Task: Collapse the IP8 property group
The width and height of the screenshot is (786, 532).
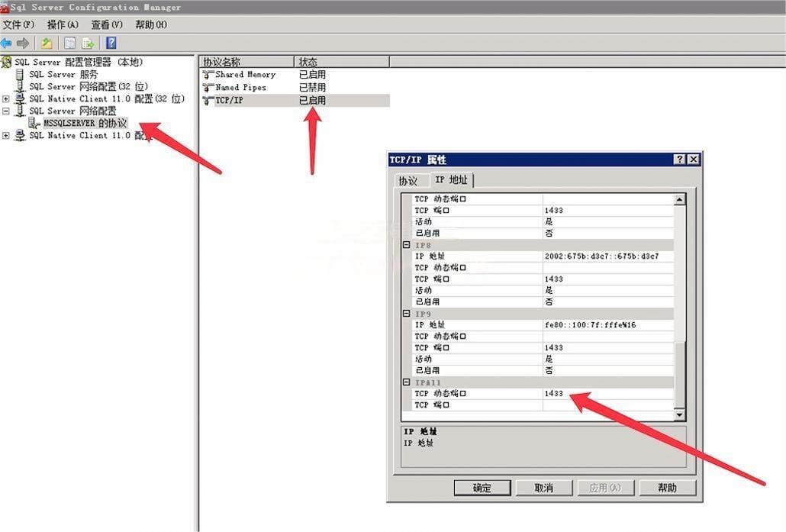Action: pos(407,245)
